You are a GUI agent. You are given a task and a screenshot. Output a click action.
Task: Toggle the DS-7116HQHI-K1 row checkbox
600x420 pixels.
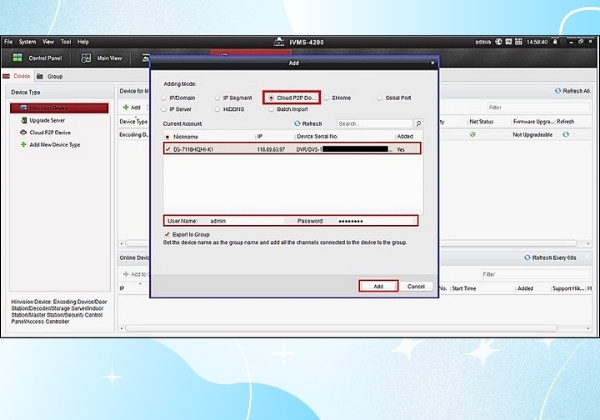click(x=168, y=149)
